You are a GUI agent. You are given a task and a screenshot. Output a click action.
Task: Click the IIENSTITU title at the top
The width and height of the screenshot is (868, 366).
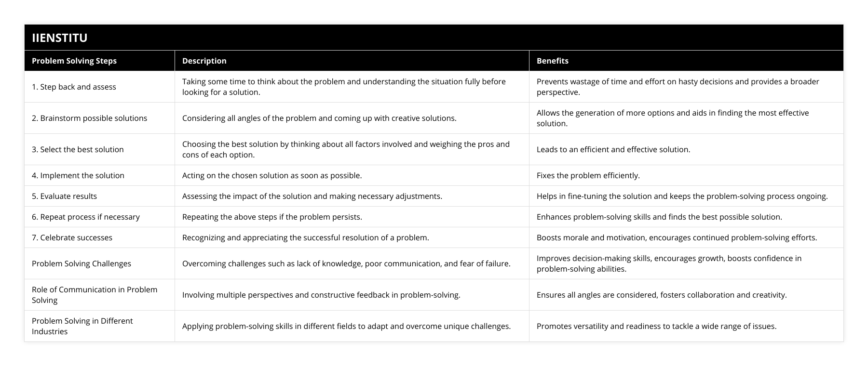coord(60,38)
